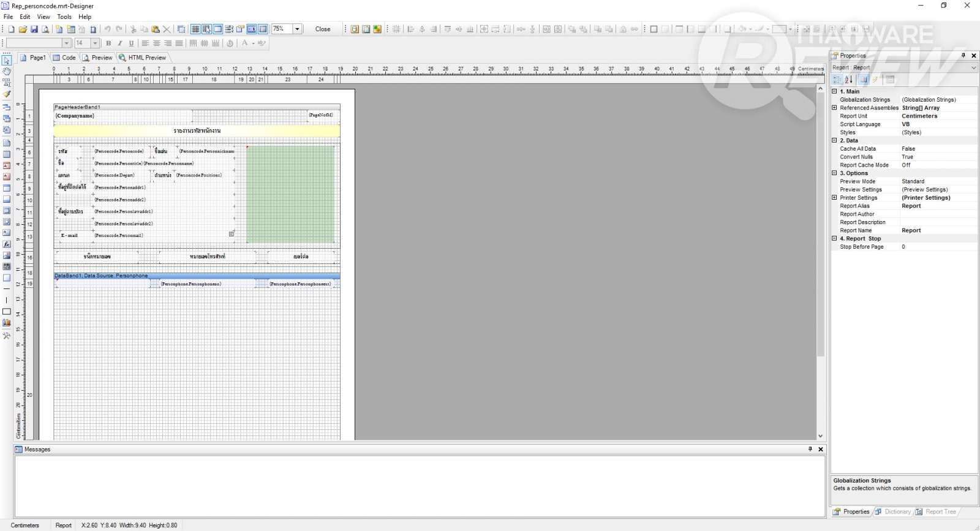This screenshot has width=980, height=531.
Task: Select the text editing tool
Action: tap(7, 82)
